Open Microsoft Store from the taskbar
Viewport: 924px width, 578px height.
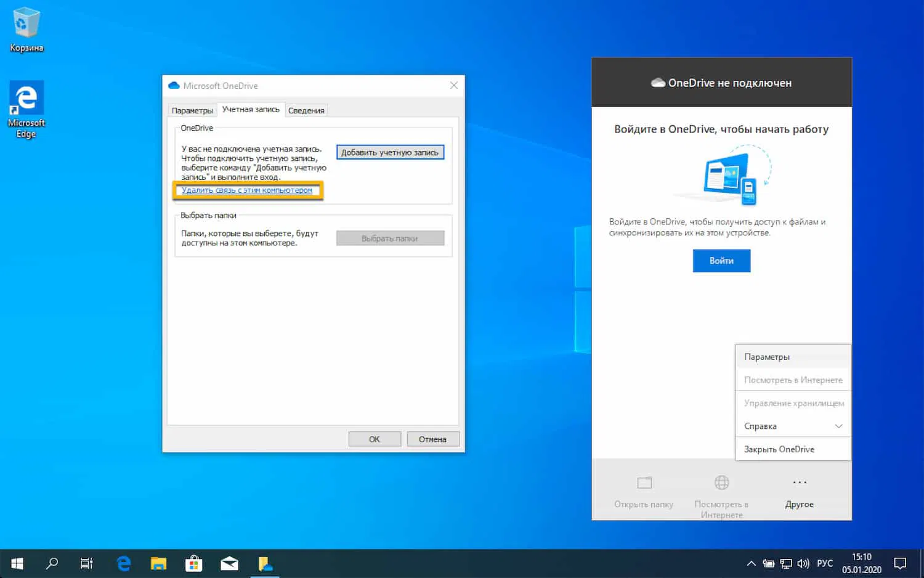click(x=194, y=563)
